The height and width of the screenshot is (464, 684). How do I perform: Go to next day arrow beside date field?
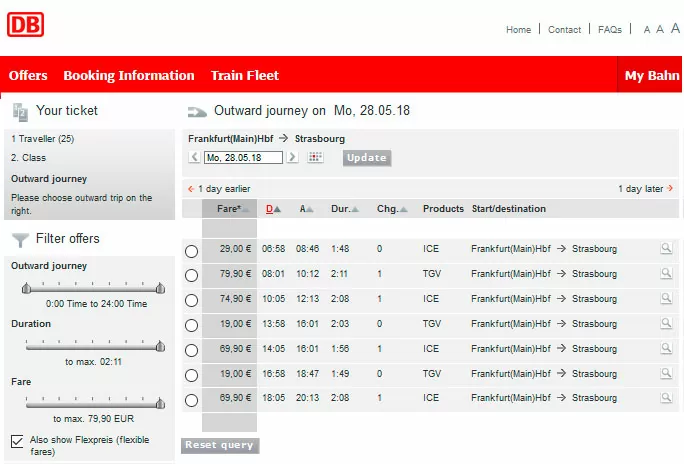[x=292, y=157]
